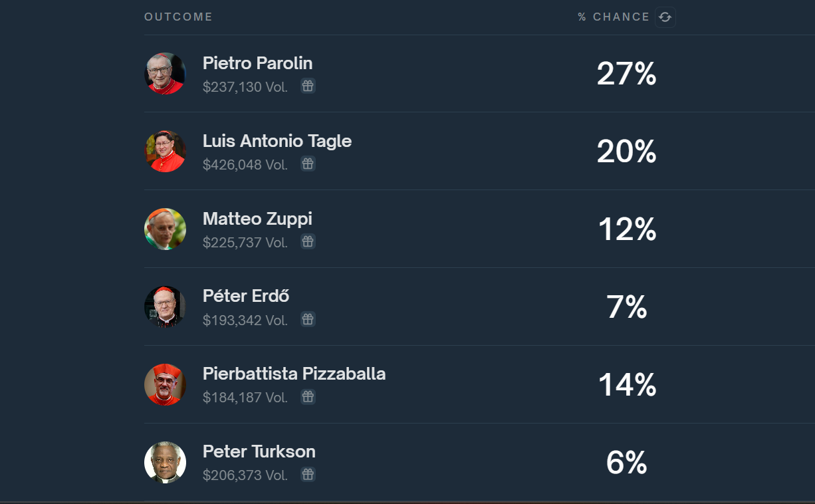This screenshot has height=504, width=815.
Task: Click Parolin's 27% chance value
Action: tap(626, 74)
